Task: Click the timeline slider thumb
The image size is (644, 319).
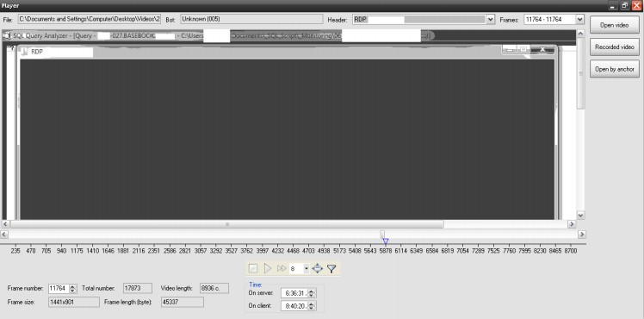Action: pyautogui.click(x=382, y=234)
